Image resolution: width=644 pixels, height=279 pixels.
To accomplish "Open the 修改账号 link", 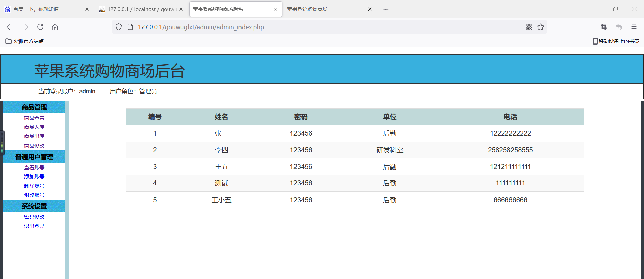I will point(34,195).
